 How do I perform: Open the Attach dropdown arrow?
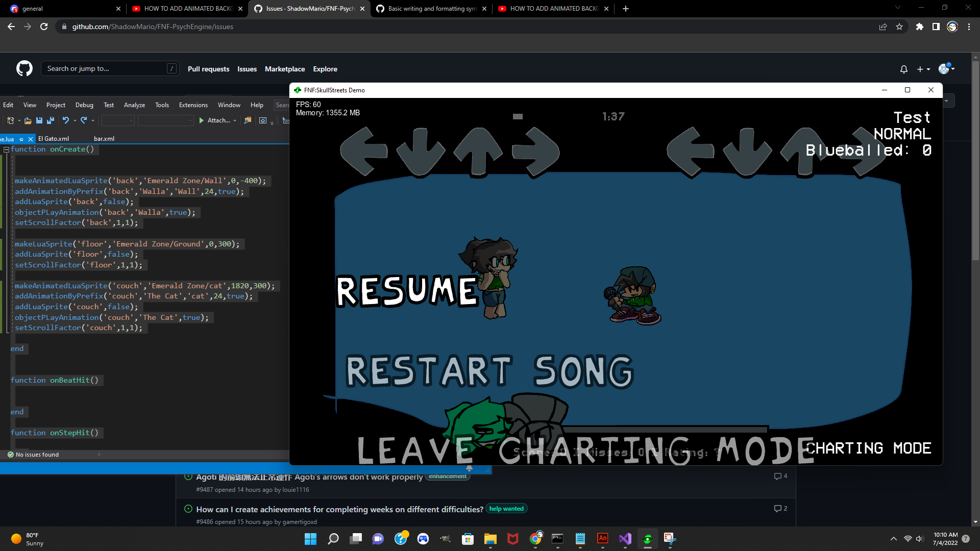pyautogui.click(x=234, y=120)
